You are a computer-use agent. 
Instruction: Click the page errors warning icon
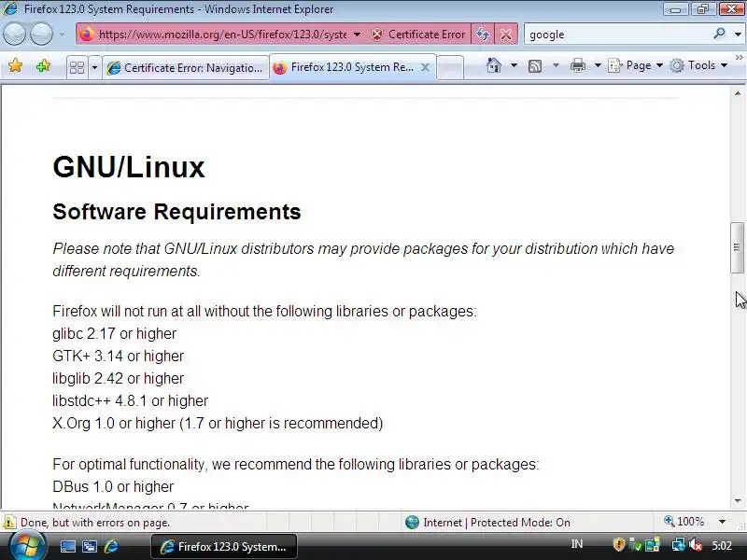[8, 523]
